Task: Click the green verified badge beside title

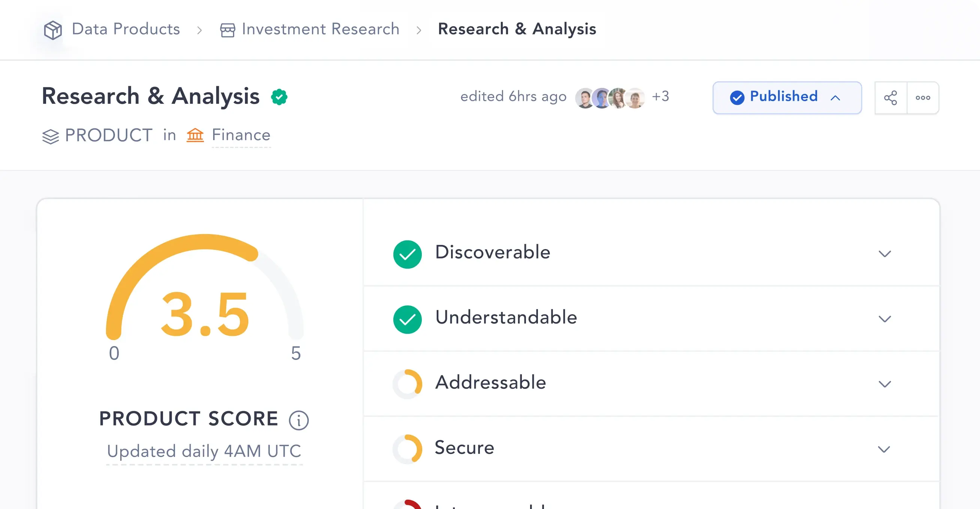Action: 279,97
